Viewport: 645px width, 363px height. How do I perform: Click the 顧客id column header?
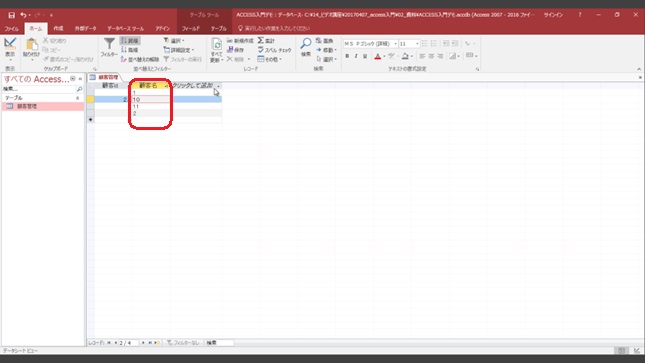(110, 86)
